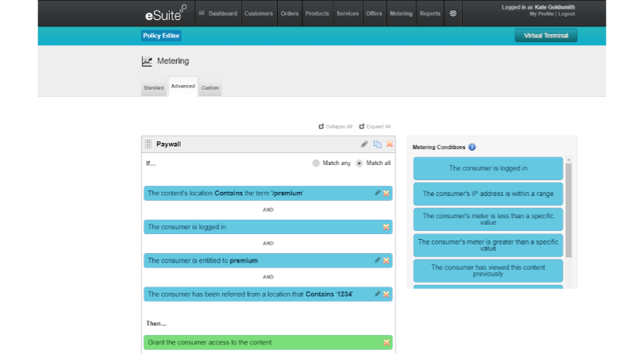
Task: Switch to the Custom tab
Action: pyautogui.click(x=210, y=87)
